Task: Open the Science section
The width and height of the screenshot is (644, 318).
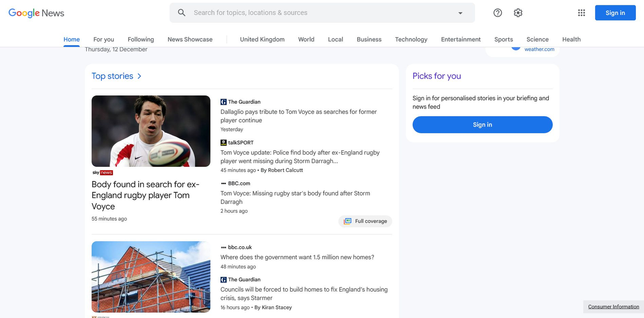Action: click(538, 39)
